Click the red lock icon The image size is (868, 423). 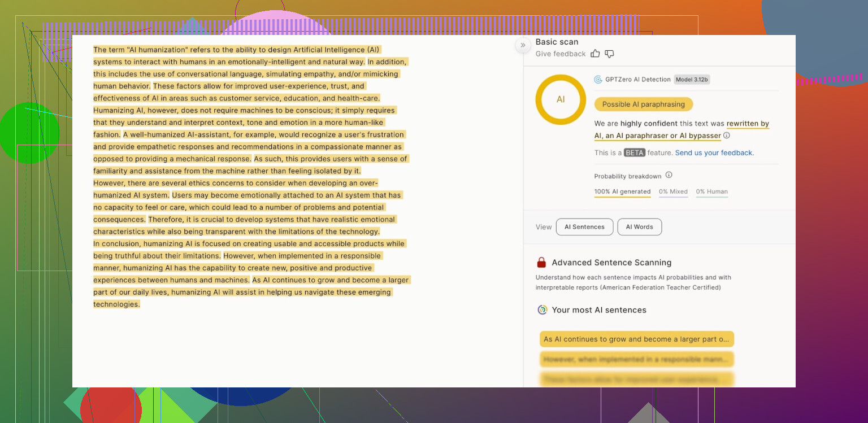coord(541,263)
